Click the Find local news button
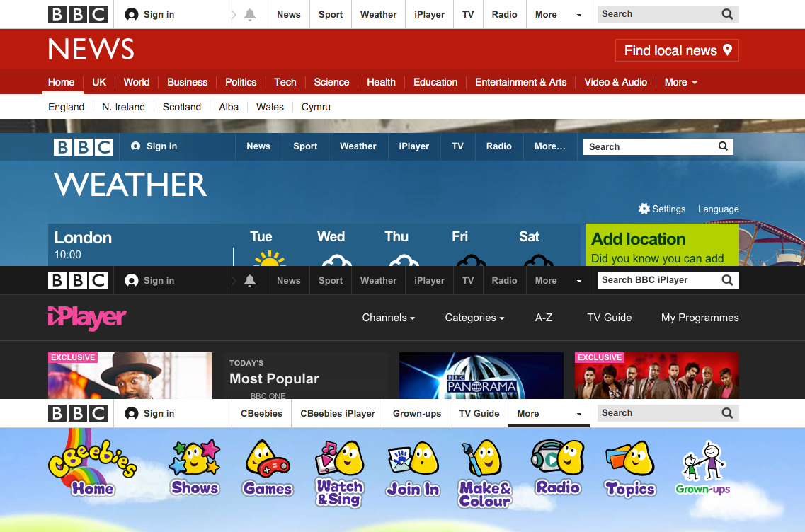This screenshot has width=805, height=532. click(676, 50)
